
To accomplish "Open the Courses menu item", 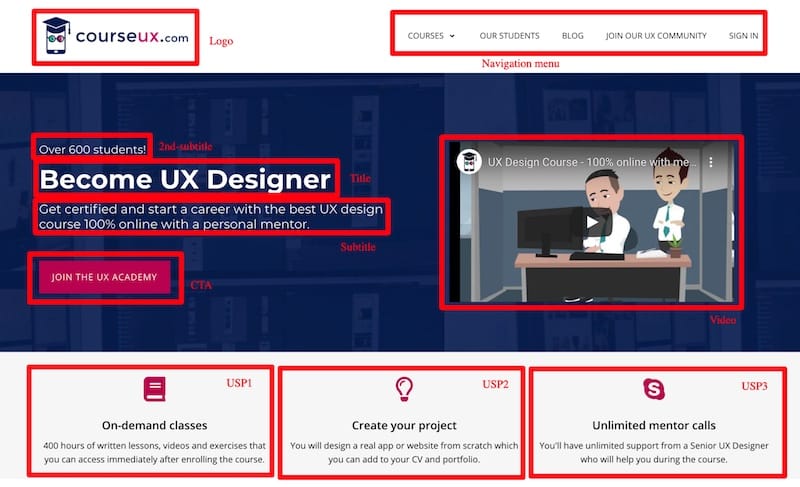I will tap(426, 36).
